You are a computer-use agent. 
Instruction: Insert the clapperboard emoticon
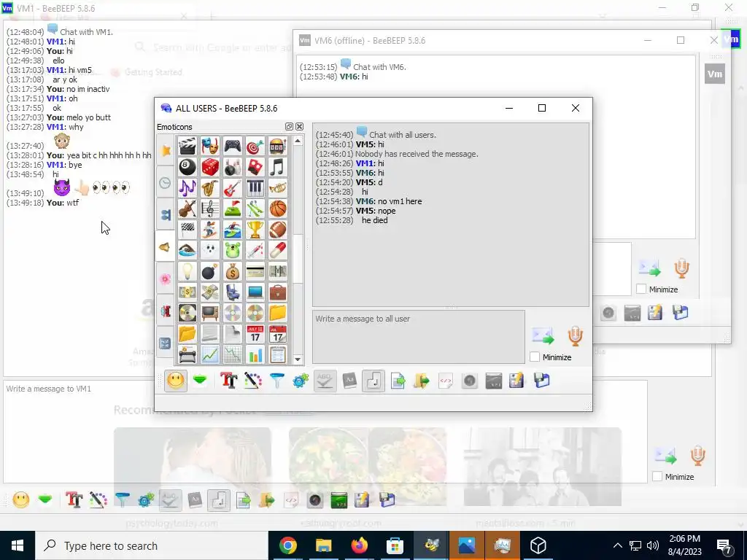[x=187, y=146]
